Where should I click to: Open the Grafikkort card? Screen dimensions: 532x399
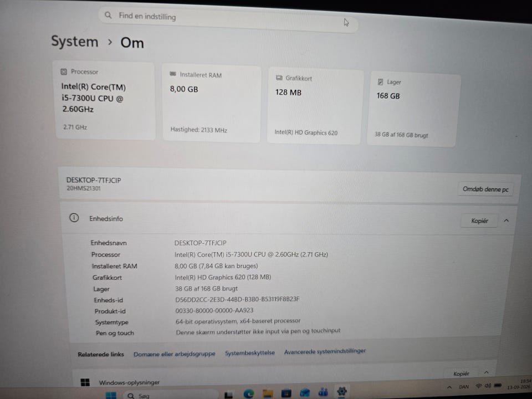(315, 106)
